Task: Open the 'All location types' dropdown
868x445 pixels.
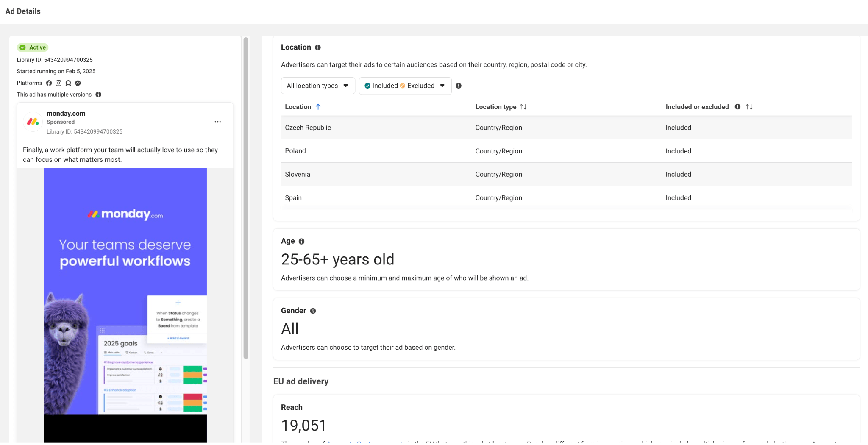Action: coord(317,86)
